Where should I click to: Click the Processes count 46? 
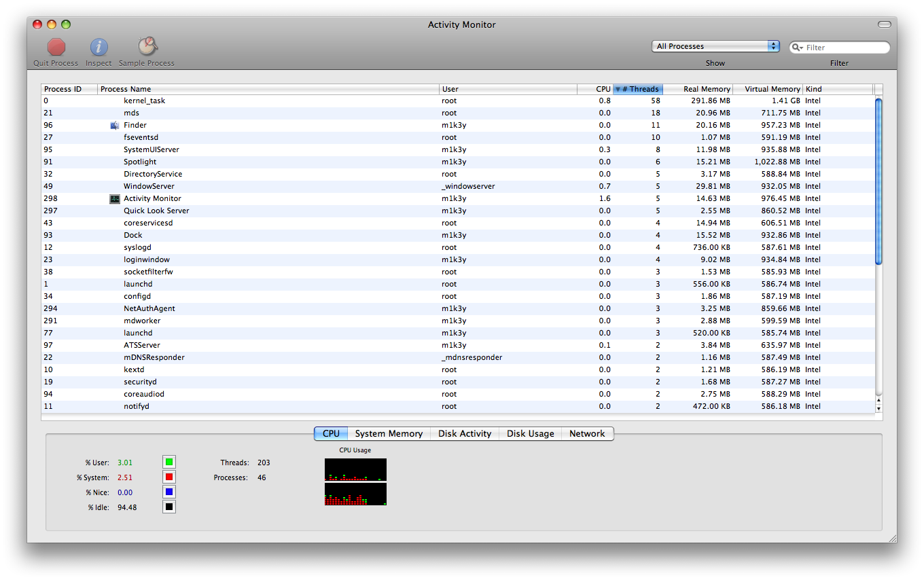point(262,477)
